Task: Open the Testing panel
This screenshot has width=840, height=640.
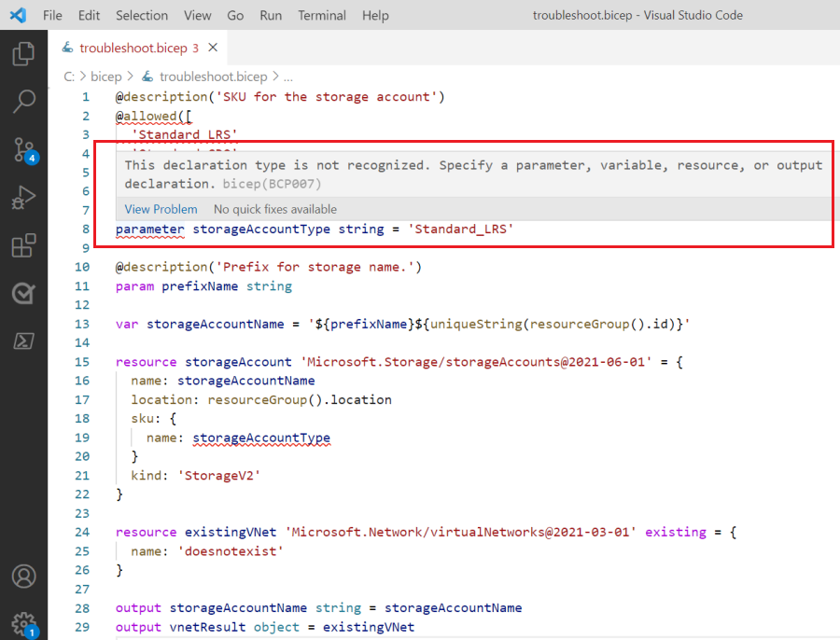Action: tap(24, 293)
